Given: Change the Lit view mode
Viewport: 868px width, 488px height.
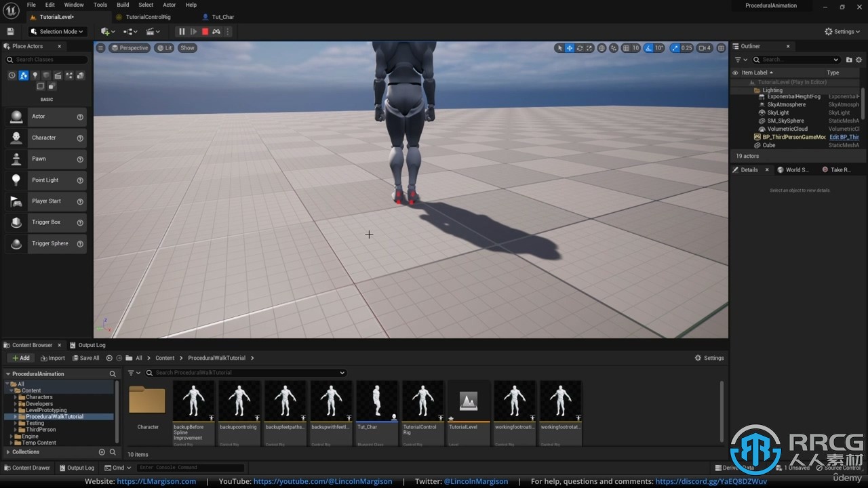Looking at the screenshot, I should coord(164,48).
